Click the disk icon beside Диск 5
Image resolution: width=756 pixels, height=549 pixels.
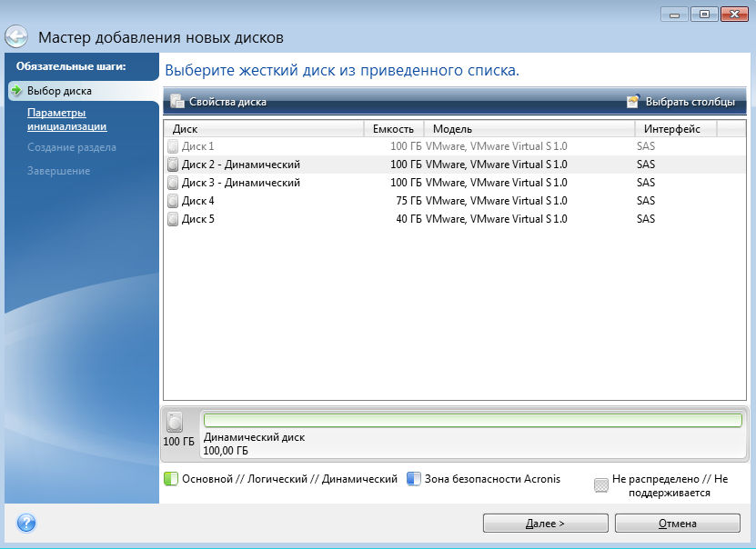pyautogui.click(x=173, y=219)
